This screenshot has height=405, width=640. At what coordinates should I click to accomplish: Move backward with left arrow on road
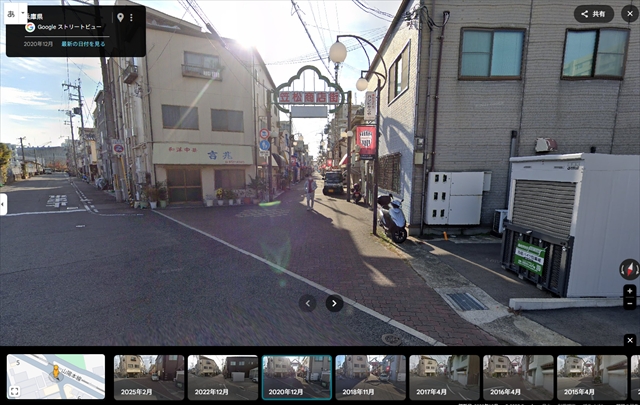(308, 303)
